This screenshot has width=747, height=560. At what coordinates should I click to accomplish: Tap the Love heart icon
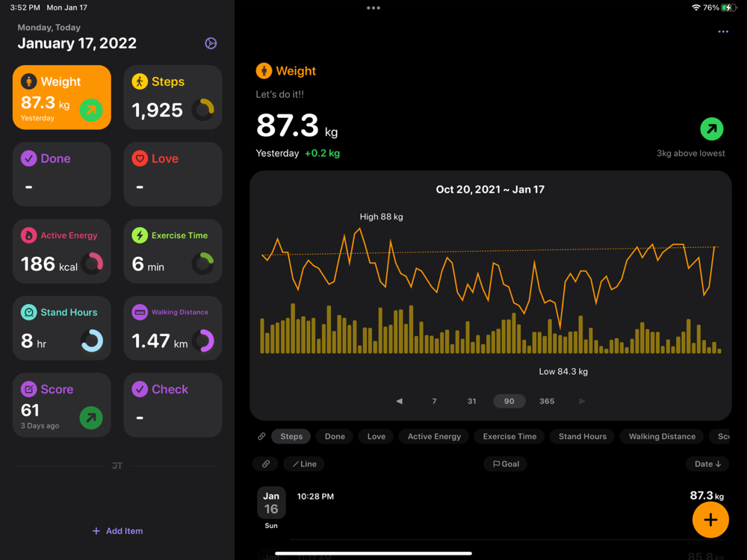tap(140, 158)
